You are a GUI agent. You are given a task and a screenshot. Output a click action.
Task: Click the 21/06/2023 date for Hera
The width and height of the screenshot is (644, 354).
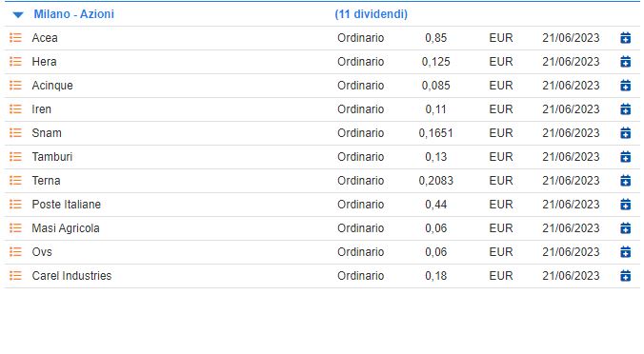(571, 62)
